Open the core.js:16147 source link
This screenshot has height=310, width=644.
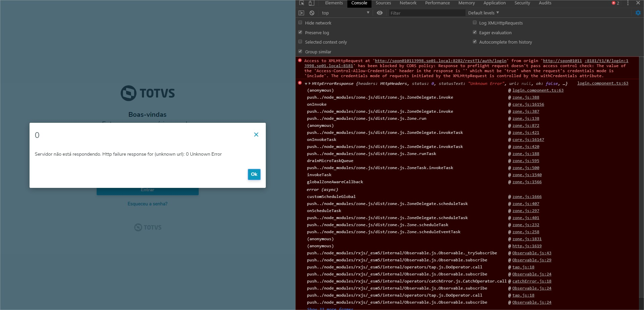(528, 140)
